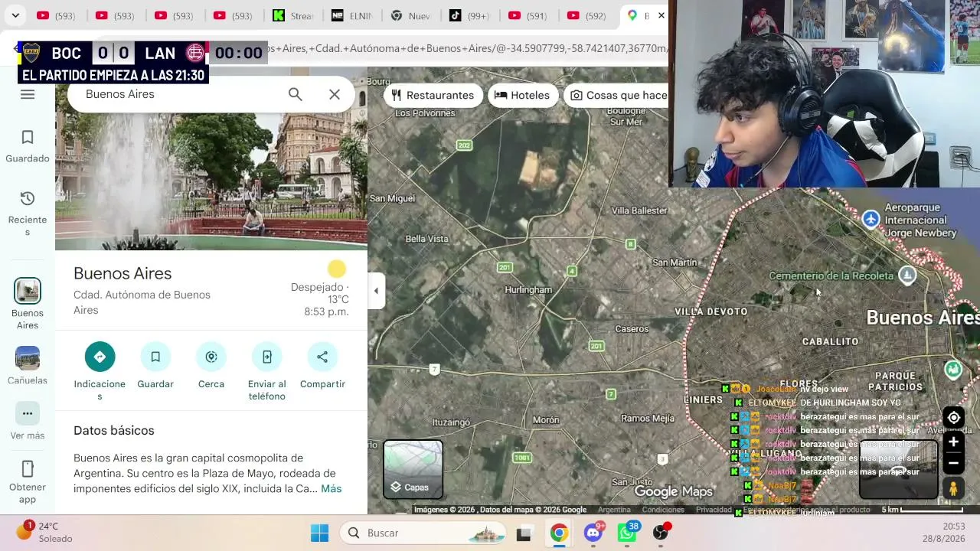Click the San Miguel label on the map
980x551 pixels.
point(392,198)
